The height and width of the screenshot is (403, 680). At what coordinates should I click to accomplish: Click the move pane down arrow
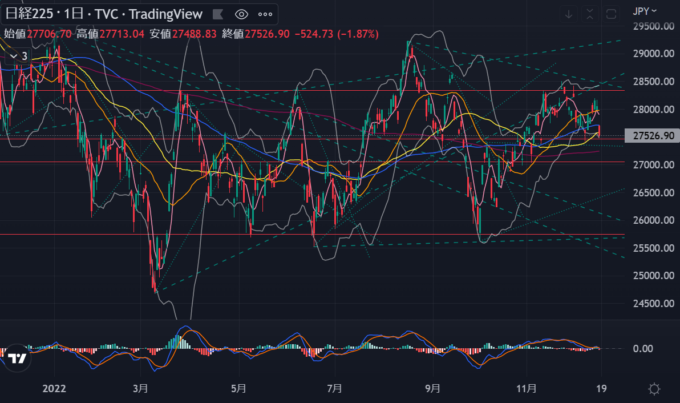(569, 15)
